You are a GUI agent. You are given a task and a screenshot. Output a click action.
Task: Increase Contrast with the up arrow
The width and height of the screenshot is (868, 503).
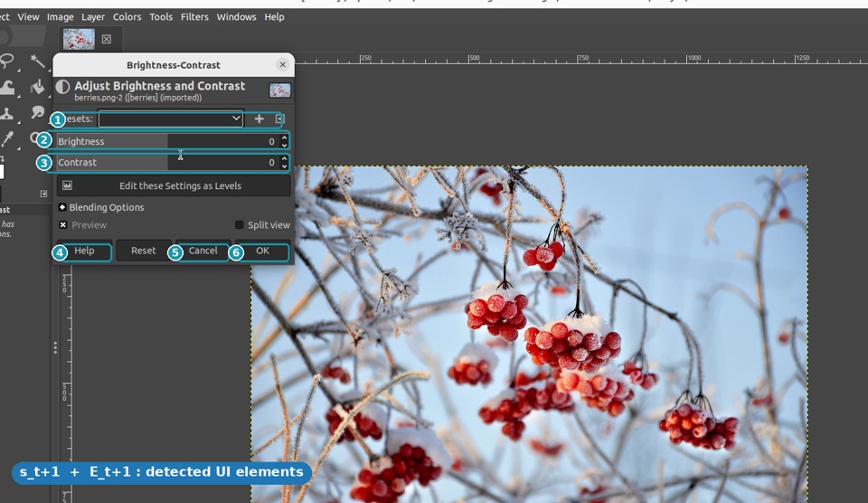pyautogui.click(x=284, y=159)
